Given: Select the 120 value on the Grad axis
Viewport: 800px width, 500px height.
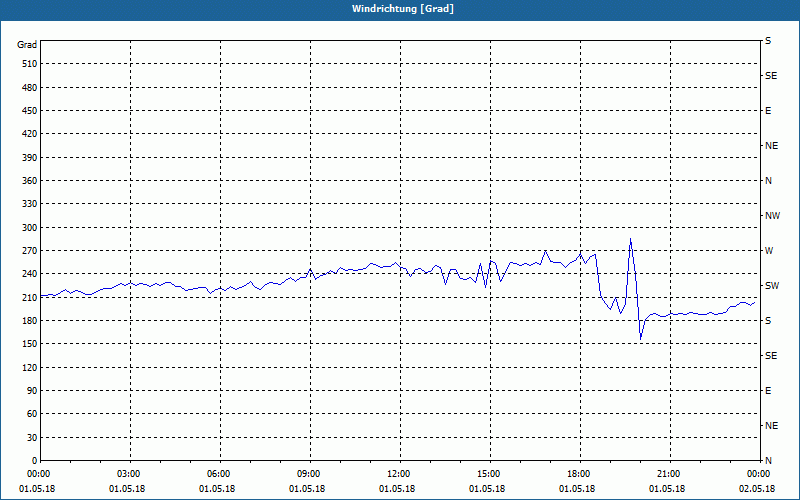Looking at the screenshot, I should pyautogui.click(x=30, y=367).
